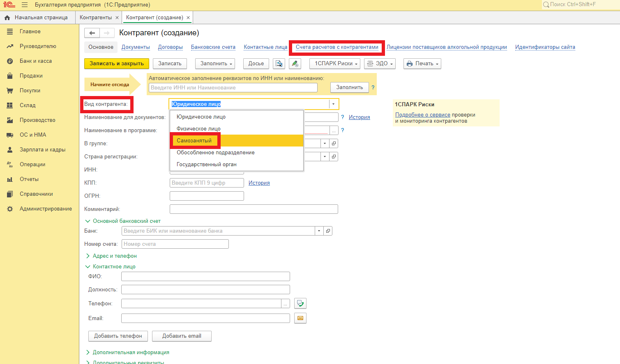The width and height of the screenshot is (620, 364).
Task: Open Банк и касса section in sidebar
Action: tap(36, 61)
